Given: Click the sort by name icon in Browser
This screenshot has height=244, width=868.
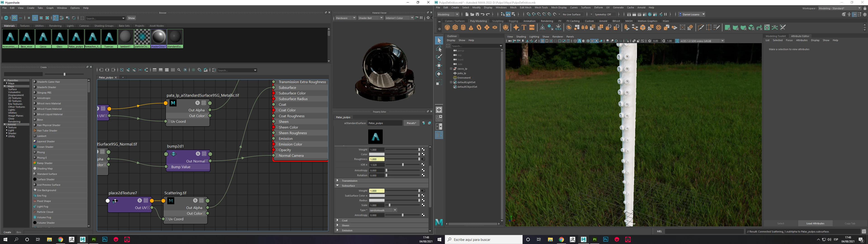Looking at the screenshot, I should tap(56, 18).
